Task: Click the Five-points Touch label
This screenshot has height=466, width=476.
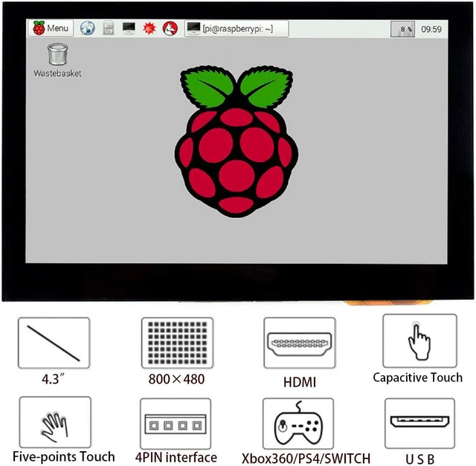Action: coord(64,456)
